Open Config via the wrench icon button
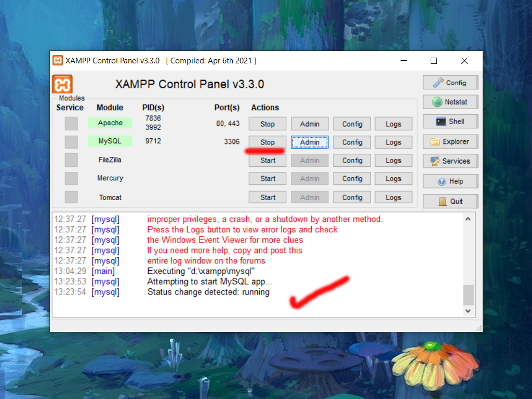This screenshot has width=532, height=399. (450, 83)
